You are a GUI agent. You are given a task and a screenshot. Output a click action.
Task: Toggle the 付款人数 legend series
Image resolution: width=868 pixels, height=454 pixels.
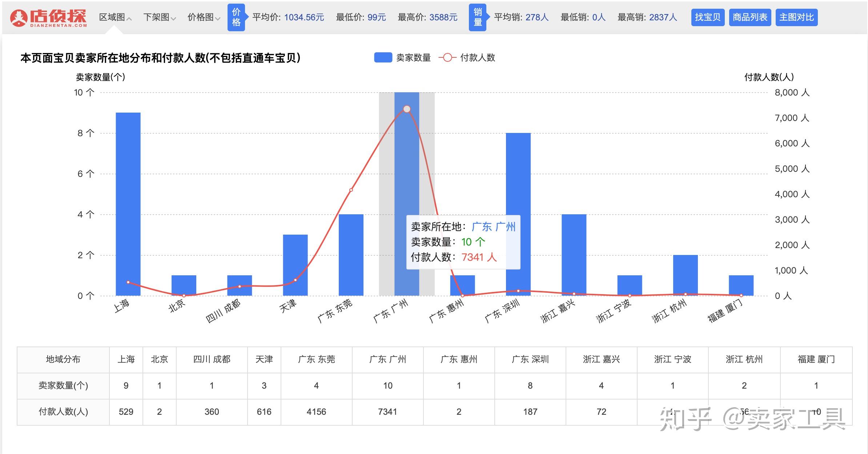coord(467,58)
